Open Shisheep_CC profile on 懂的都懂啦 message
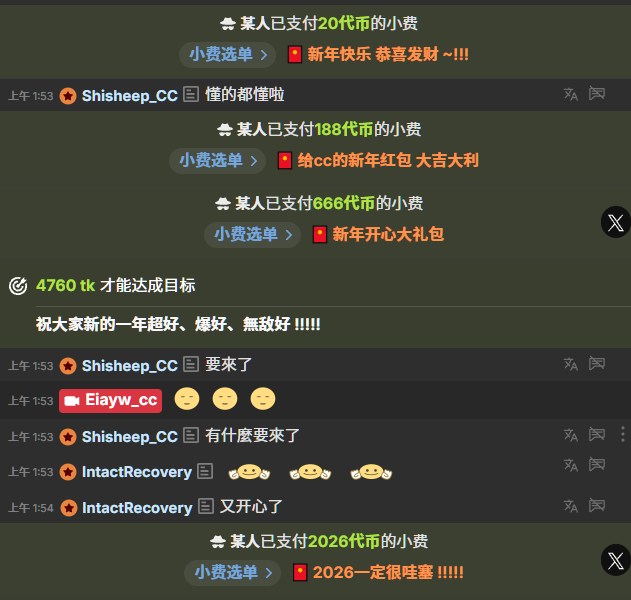This screenshot has width=631, height=600. tap(130, 96)
